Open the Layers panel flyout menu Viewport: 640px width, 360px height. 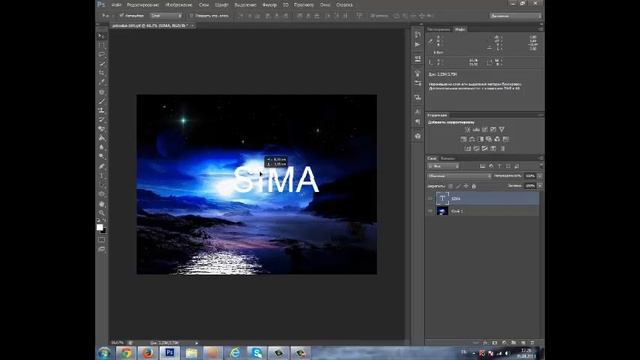pyautogui.click(x=540, y=158)
